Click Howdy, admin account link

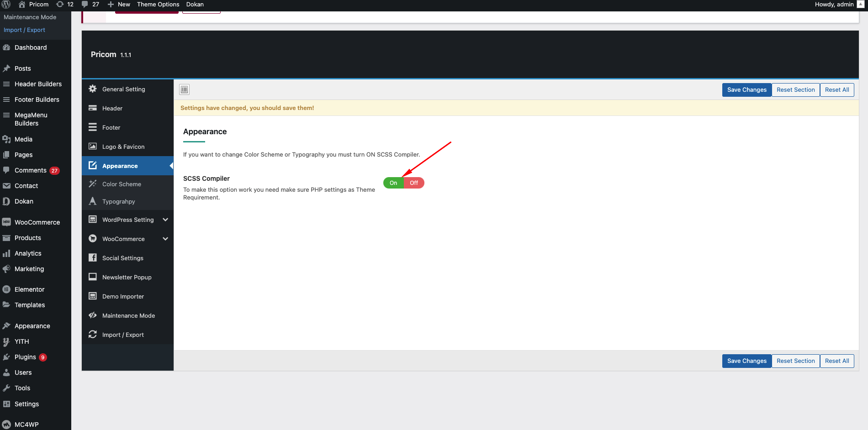pyautogui.click(x=834, y=5)
